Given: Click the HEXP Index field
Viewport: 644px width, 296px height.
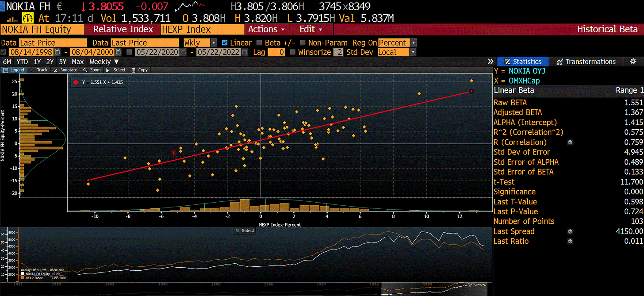Looking at the screenshot, I should (202, 30).
